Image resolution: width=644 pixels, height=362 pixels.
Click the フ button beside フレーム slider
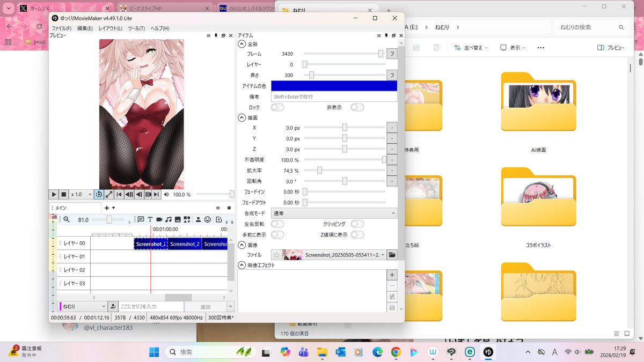[x=392, y=54]
